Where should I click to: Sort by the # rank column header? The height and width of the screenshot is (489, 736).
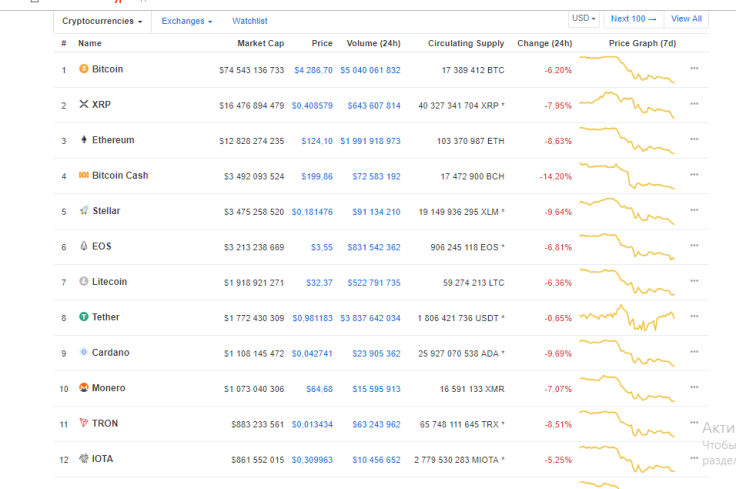click(x=64, y=43)
